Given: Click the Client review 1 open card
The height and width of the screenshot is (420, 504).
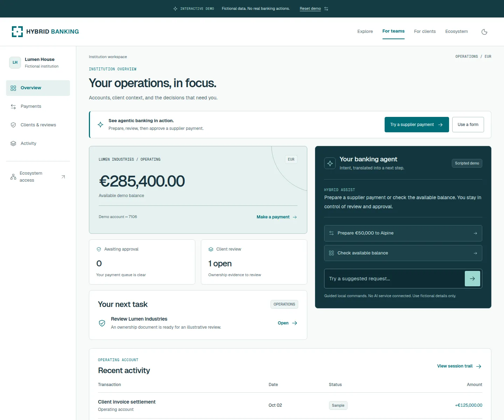Looking at the screenshot, I should pyautogui.click(x=254, y=262).
